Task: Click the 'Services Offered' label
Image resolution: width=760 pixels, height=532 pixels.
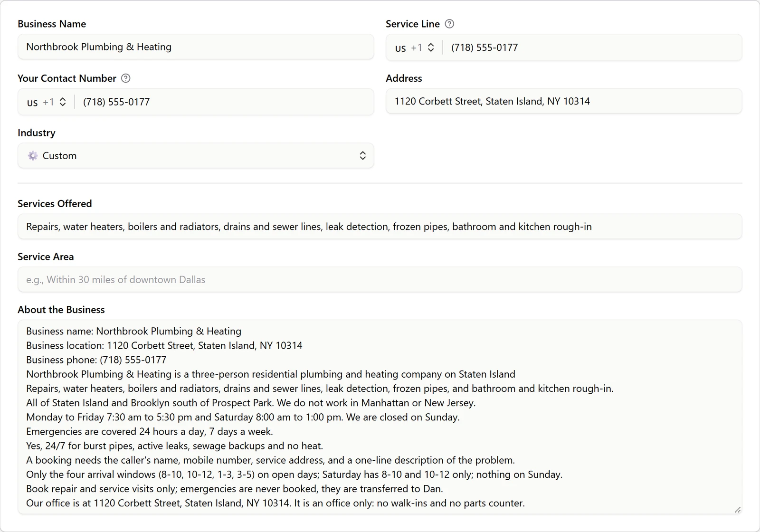Action: [55, 204]
